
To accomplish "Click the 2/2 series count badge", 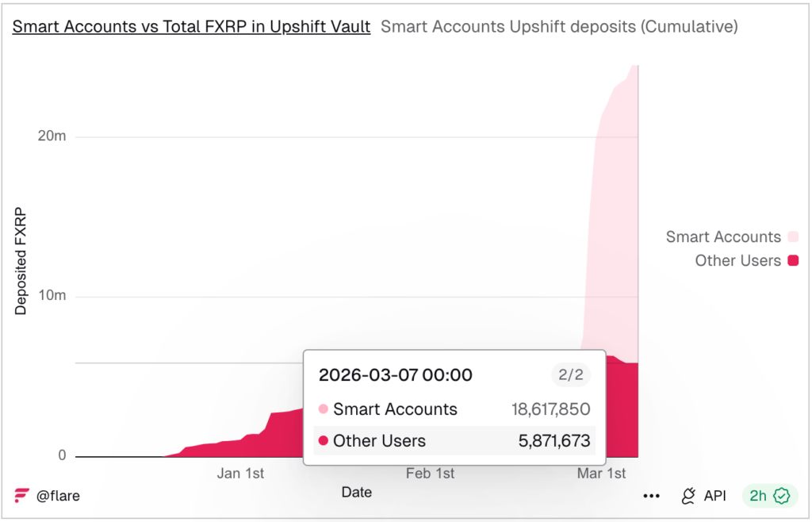I will click(571, 374).
